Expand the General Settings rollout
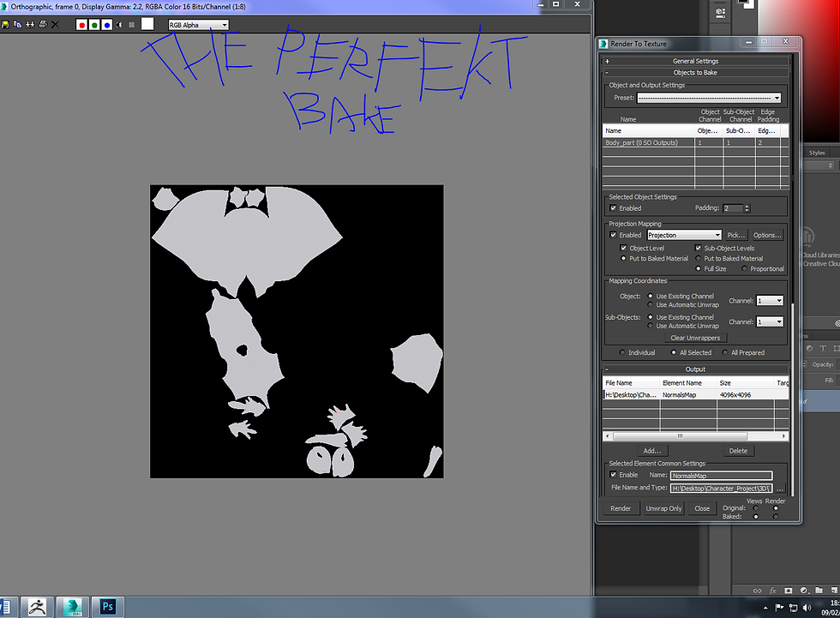 [696, 61]
